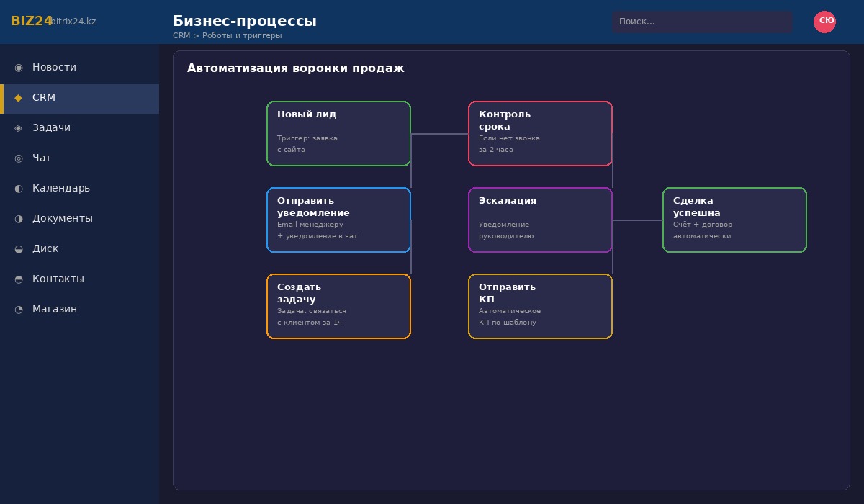The height and width of the screenshot is (504, 864).
Task: Open the Эскалация workflow block
Action: point(540,220)
